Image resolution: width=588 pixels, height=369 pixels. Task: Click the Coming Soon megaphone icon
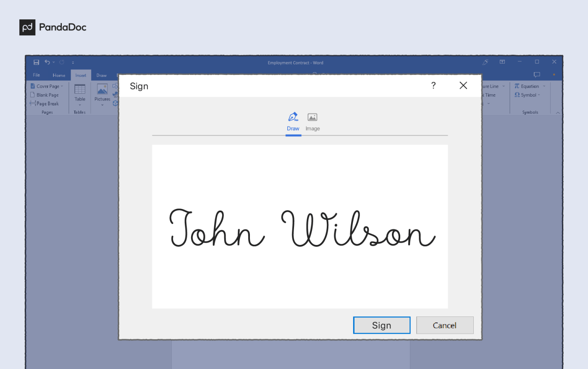point(486,62)
